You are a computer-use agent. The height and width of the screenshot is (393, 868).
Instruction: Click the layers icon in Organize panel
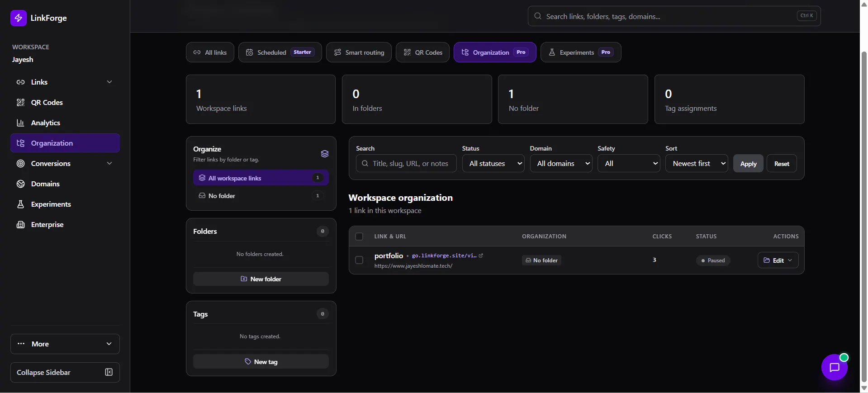tap(325, 154)
